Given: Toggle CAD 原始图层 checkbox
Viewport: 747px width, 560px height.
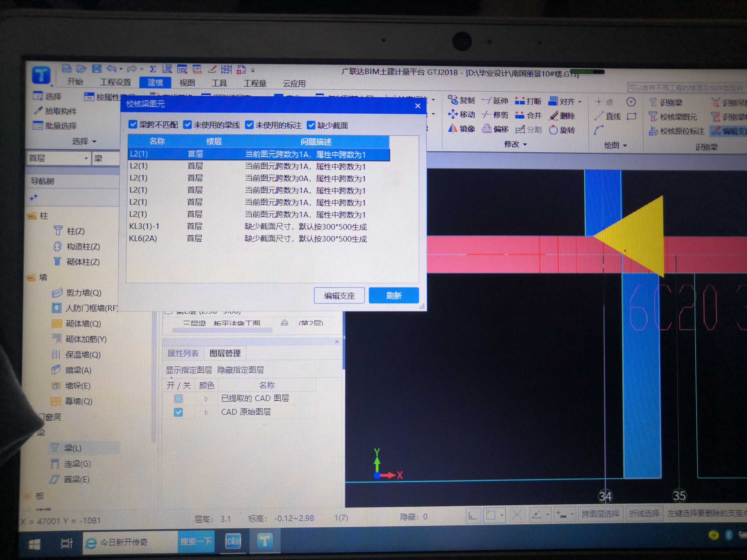Looking at the screenshot, I should coord(178,412).
